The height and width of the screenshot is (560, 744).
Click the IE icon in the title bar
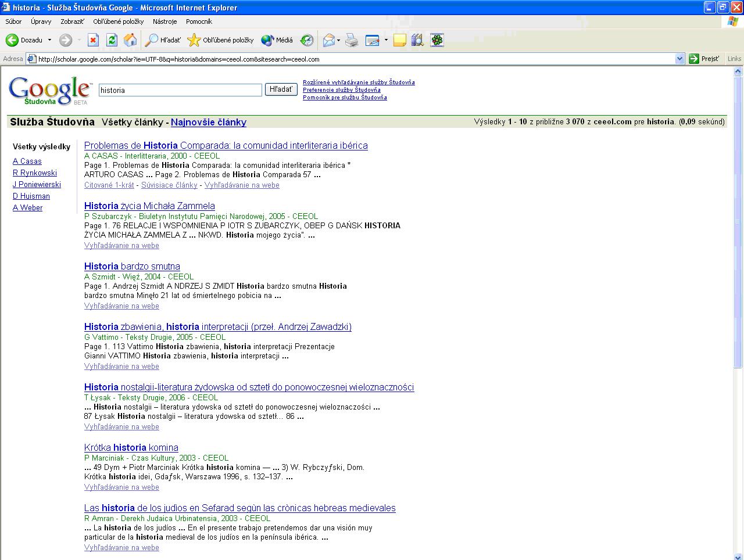6,8
